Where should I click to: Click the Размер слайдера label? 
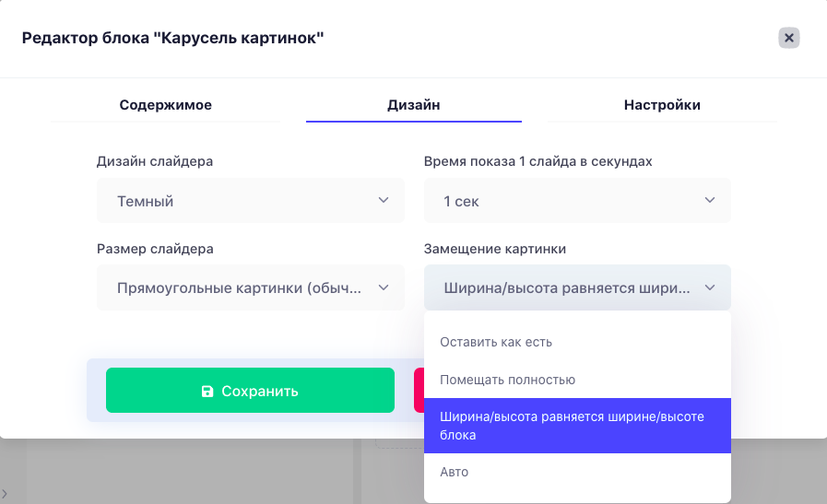(x=155, y=249)
